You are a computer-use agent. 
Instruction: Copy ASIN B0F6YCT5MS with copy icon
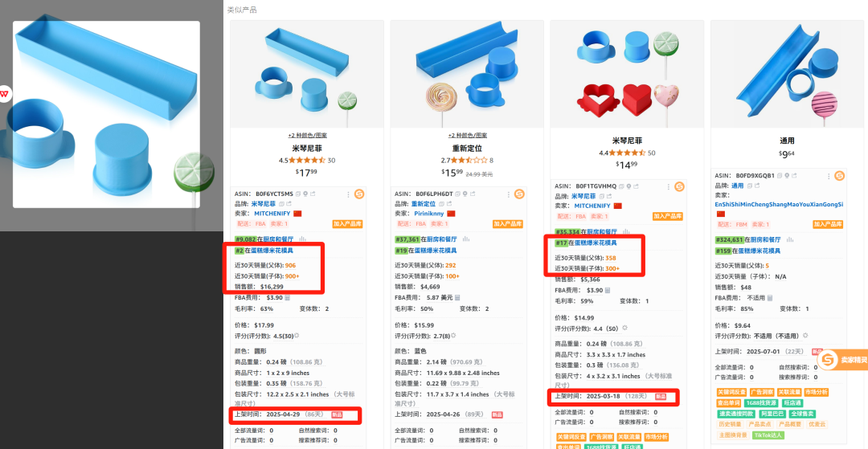click(298, 194)
